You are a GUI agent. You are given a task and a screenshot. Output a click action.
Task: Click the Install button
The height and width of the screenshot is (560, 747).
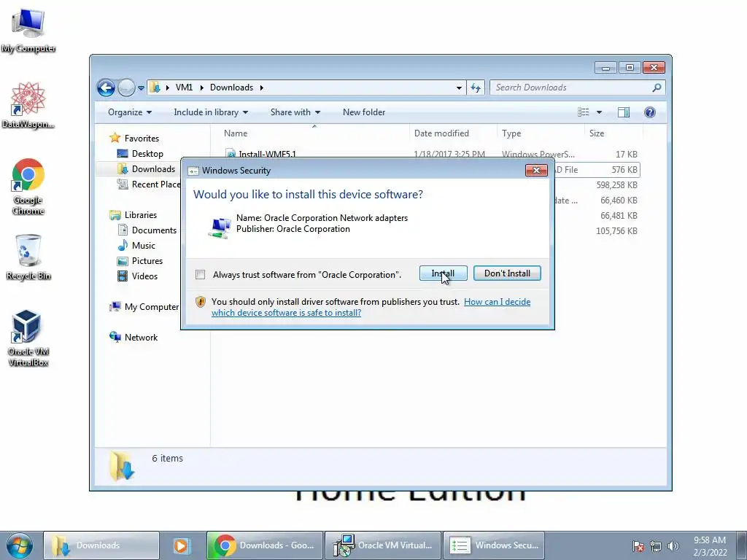(443, 273)
